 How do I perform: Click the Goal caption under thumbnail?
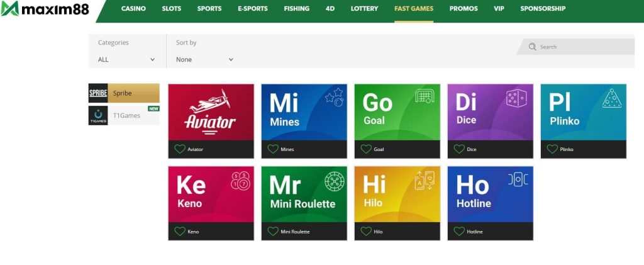coord(379,150)
